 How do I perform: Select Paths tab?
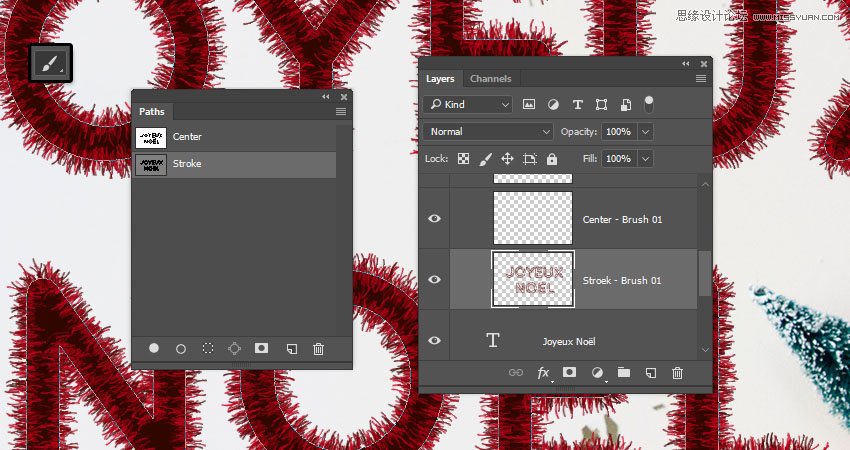click(152, 112)
